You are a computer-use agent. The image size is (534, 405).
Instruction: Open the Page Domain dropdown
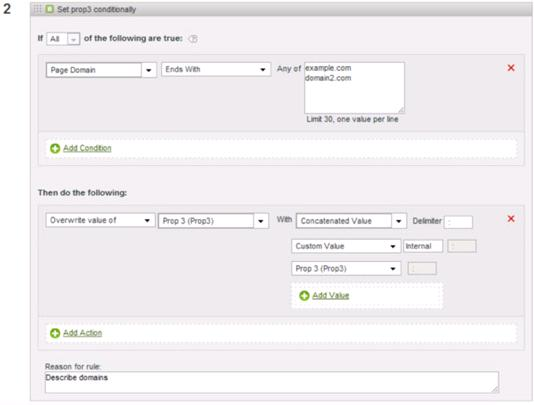click(101, 70)
